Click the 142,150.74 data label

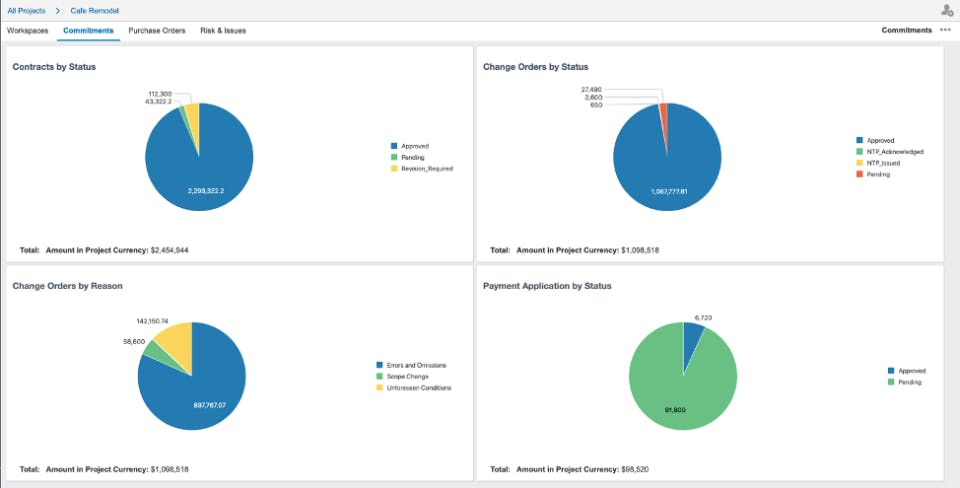[153, 320]
